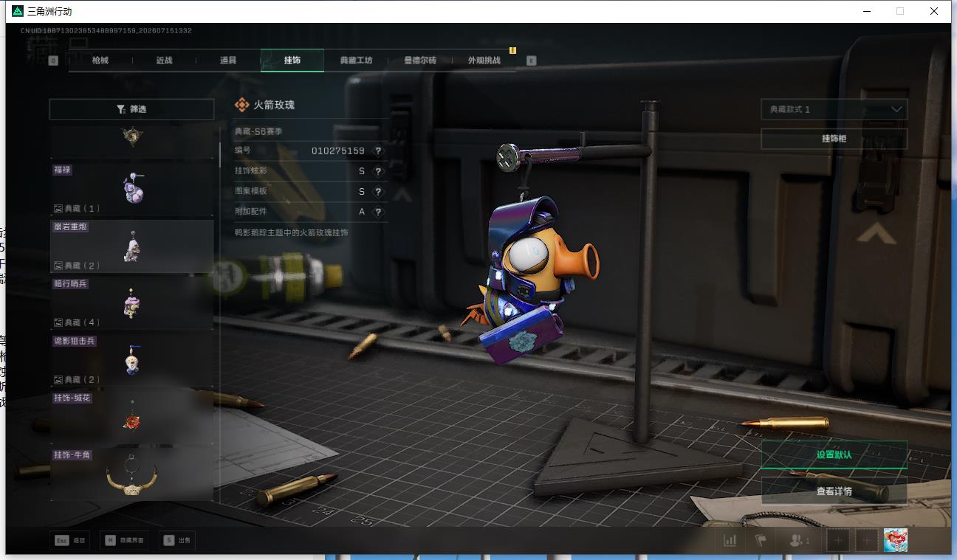
Task: Open the squad members icon at bottom right
Action: pos(800,540)
